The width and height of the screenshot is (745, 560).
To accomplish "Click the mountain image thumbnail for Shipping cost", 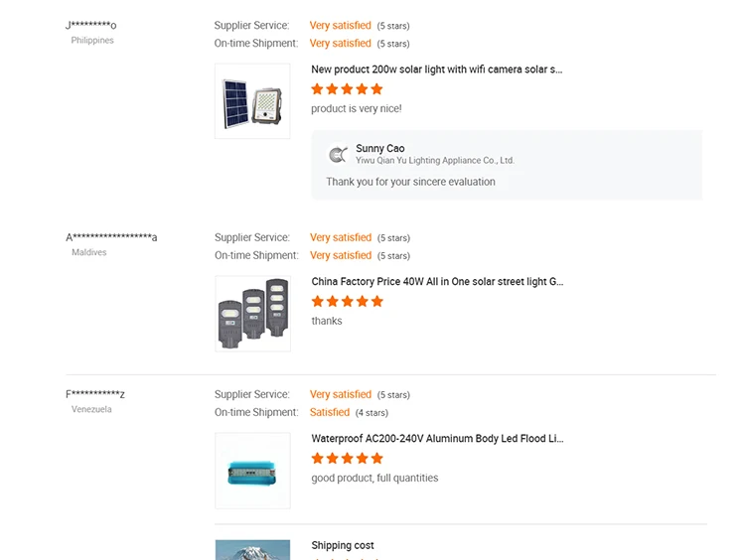I will pyautogui.click(x=252, y=549).
